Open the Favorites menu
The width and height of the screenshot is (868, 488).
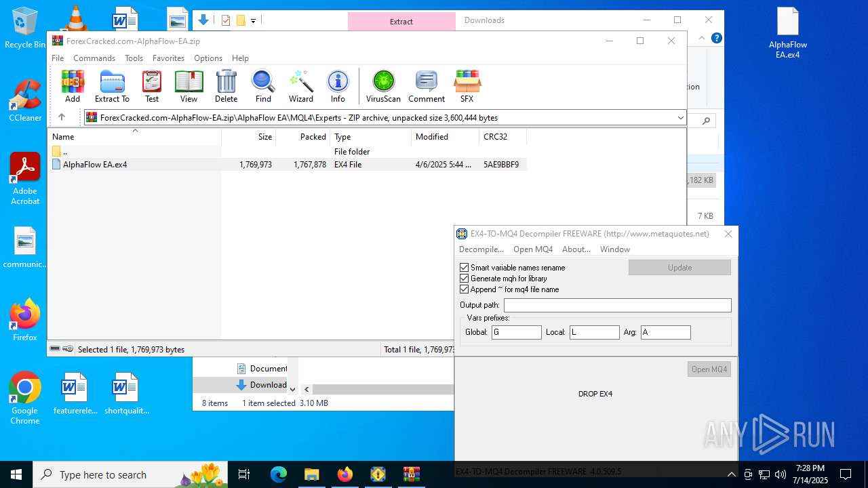point(168,58)
